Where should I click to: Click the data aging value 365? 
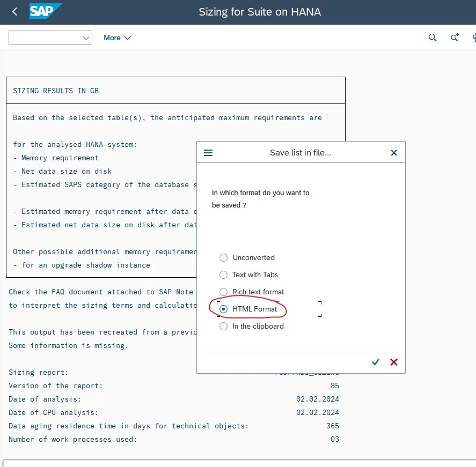(332, 426)
